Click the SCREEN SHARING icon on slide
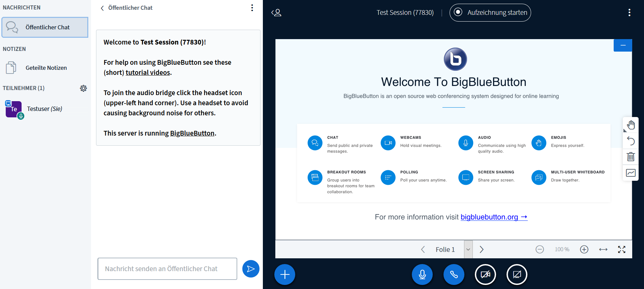Viewport: 644px width, 289px height. pos(466,177)
